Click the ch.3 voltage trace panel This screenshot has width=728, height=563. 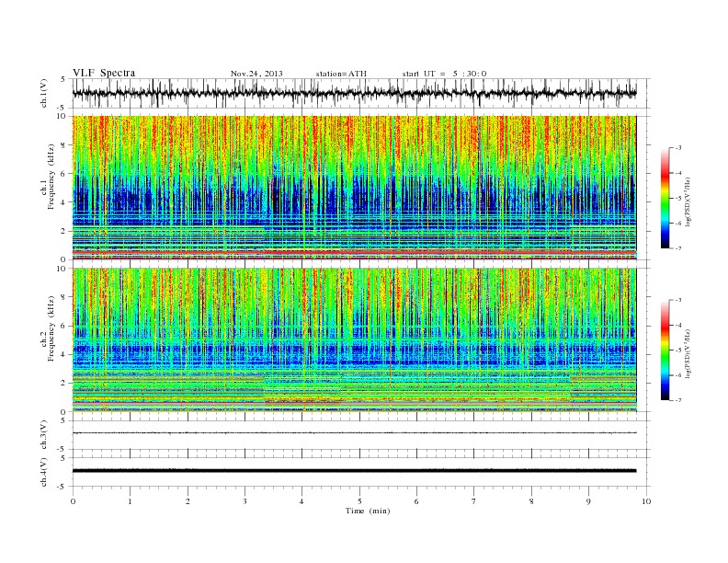coord(360,435)
